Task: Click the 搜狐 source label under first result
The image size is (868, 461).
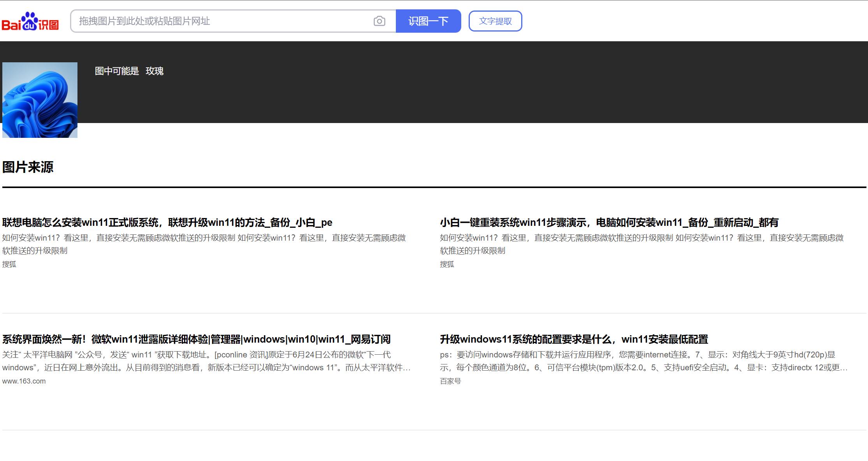Action: pyautogui.click(x=10, y=264)
